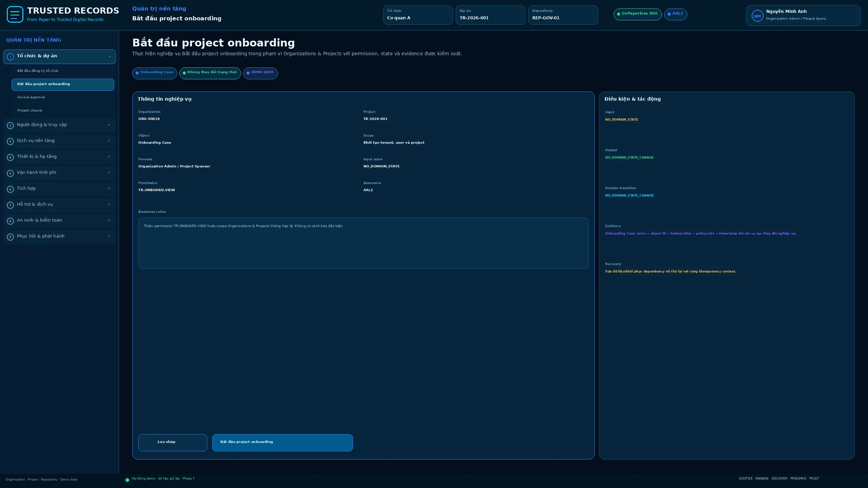Screen dimensions: 868x488
Task: Expand the Vận hành tính phí chevron
Action: [109, 172]
